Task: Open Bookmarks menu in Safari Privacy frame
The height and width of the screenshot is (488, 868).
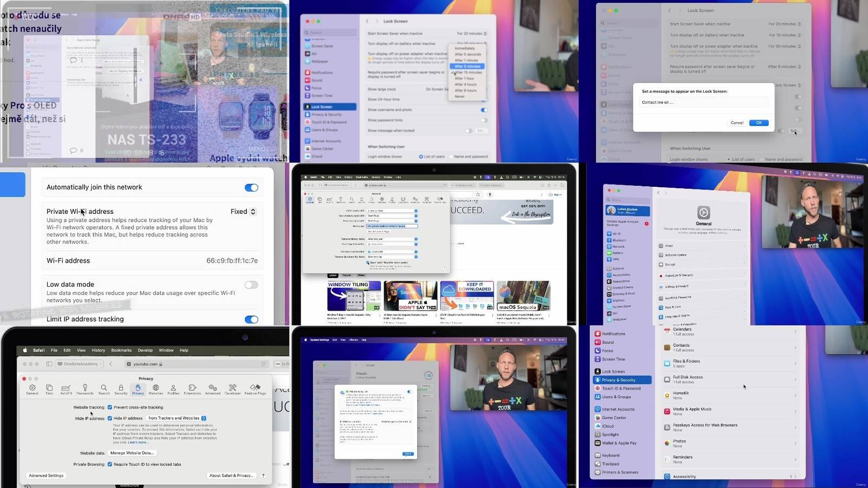Action: pyautogui.click(x=122, y=350)
